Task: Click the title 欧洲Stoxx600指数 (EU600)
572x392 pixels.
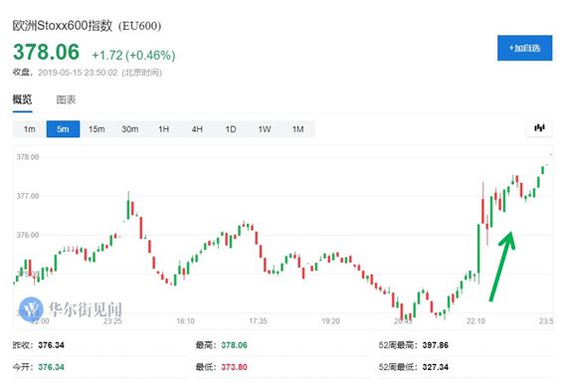Action: [87, 26]
